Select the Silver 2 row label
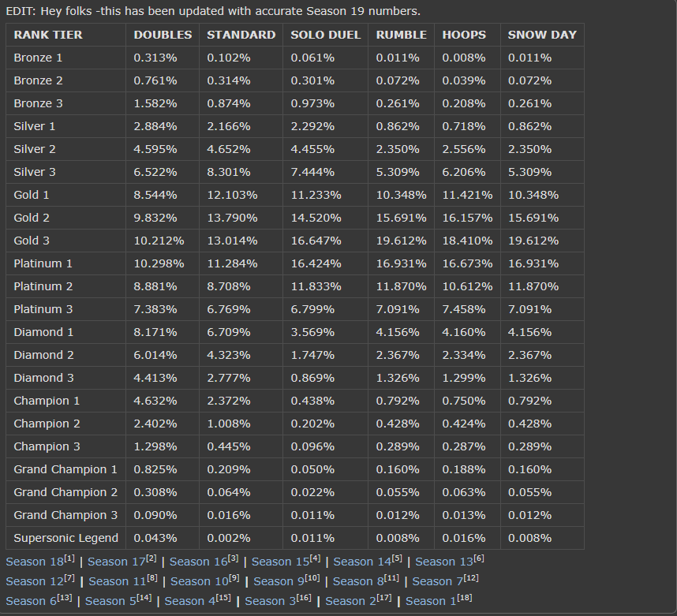Image resolution: width=677 pixels, height=616 pixels. pyautogui.click(x=35, y=149)
